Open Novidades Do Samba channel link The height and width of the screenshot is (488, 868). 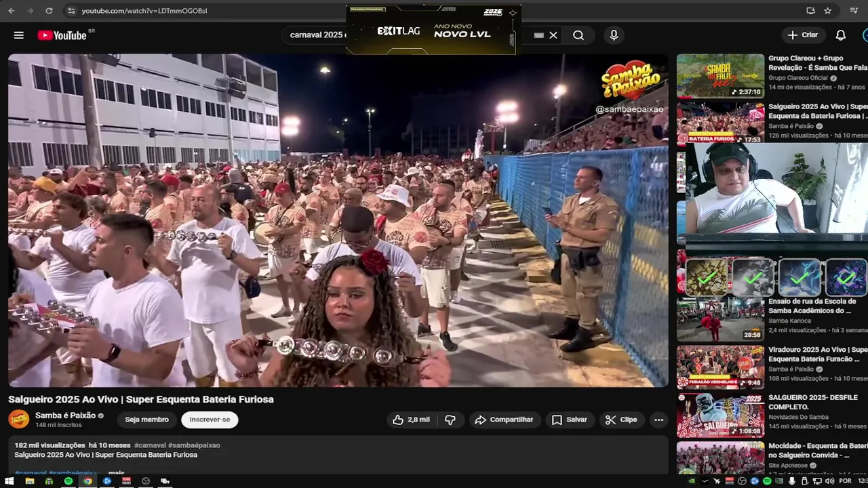coord(798,417)
